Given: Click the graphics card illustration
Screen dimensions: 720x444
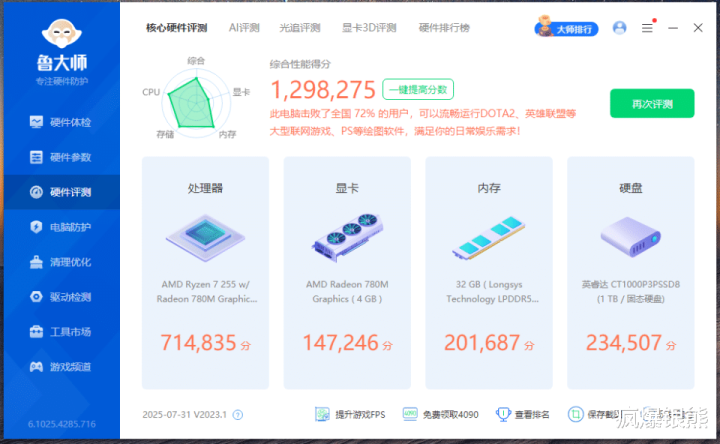Looking at the screenshot, I should [x=348, y=237].
